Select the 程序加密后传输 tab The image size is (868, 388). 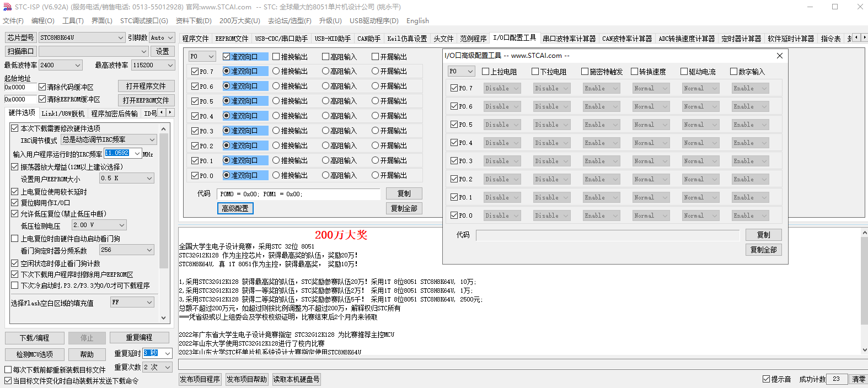[x=115, y=114]
